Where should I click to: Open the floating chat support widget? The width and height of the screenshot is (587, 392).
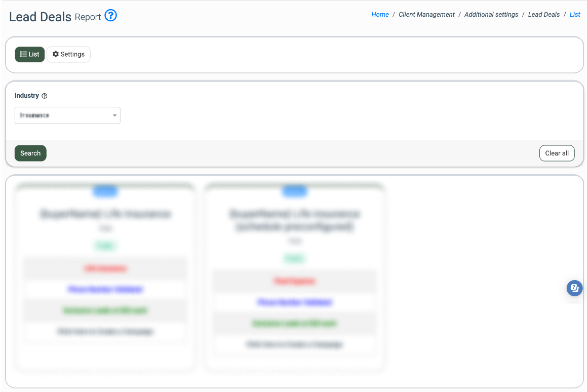[574, 288]
